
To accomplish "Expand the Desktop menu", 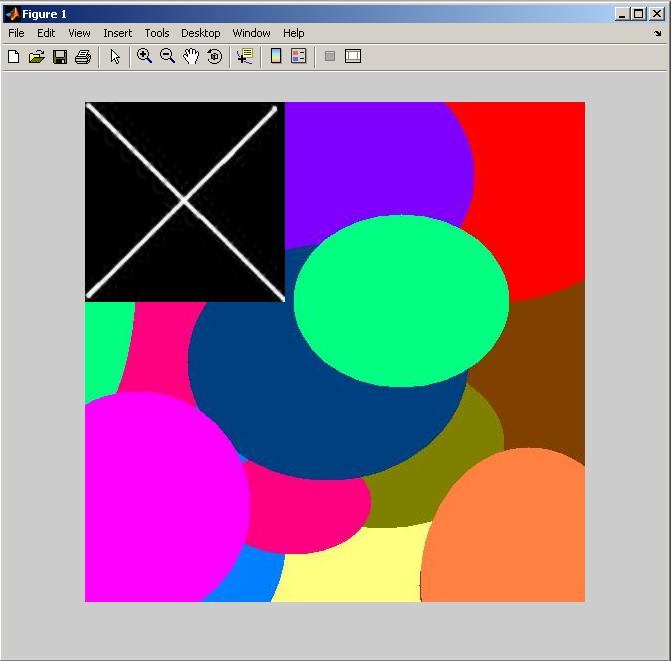I will click(200, 33).
